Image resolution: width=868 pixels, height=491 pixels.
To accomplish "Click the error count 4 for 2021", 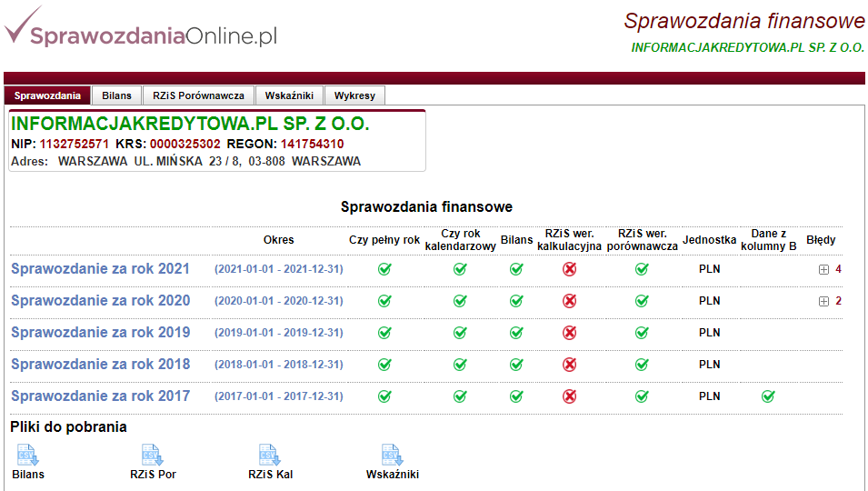I will [x=838, y=269].
